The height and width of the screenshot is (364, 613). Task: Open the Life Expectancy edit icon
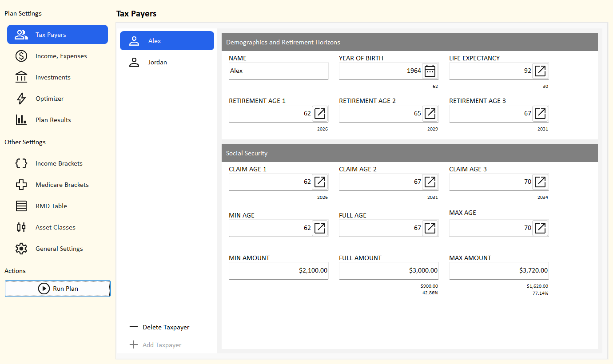[540, 71]
